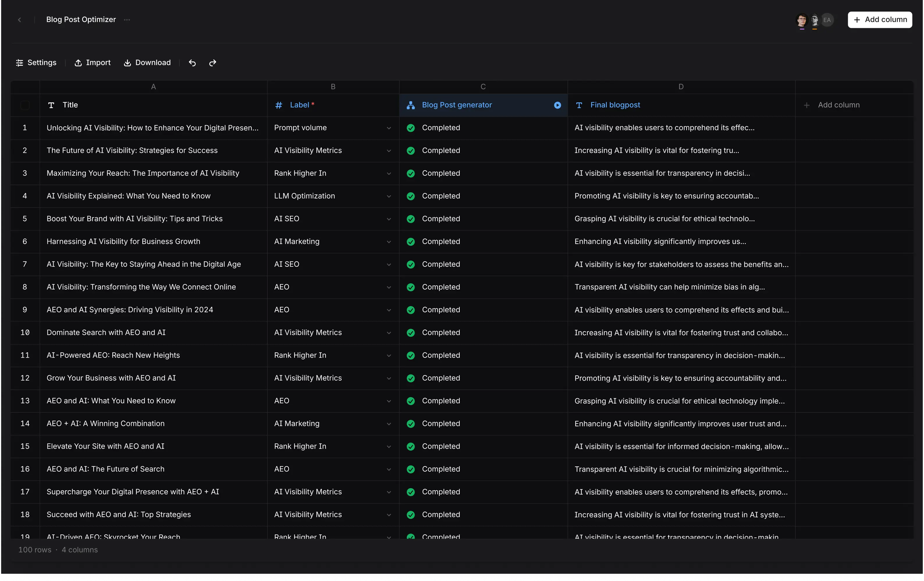This screenshot has width=924, height=581.
Task: Click the green Completed check icon in row 16
Action: (x=411, y=469)
